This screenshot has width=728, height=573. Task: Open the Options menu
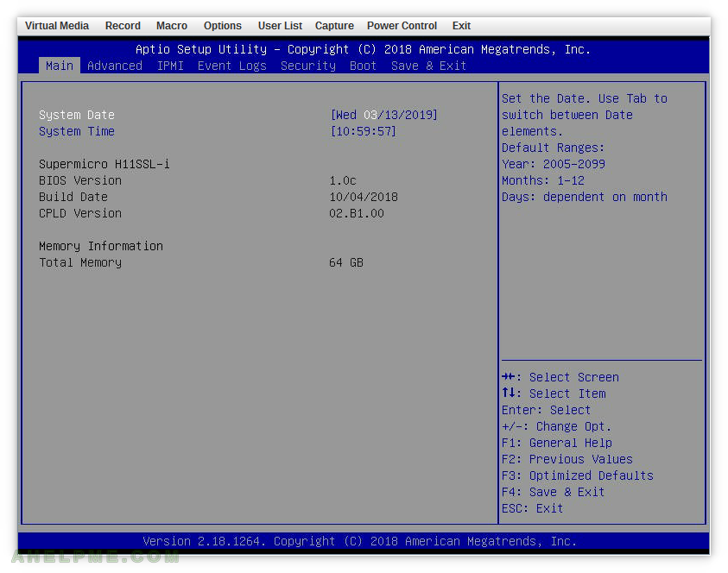coord(223,26)
